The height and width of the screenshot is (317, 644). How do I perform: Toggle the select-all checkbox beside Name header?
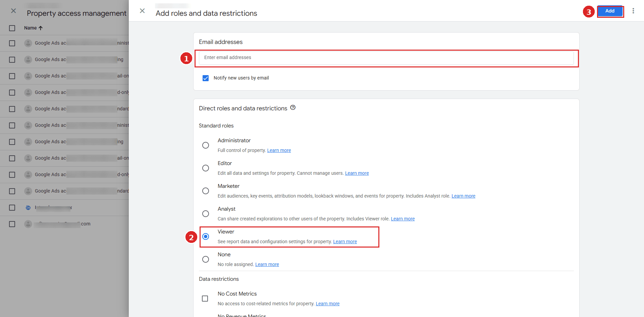coord(12,28)
